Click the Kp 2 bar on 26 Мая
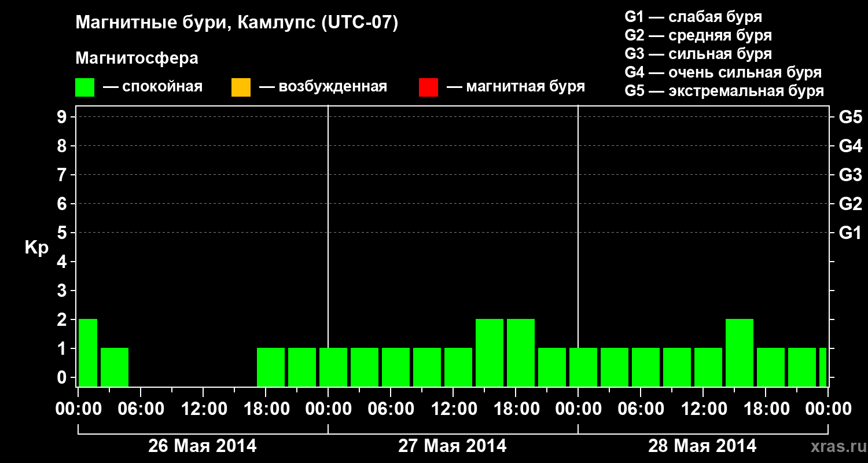Screen dimensions: 868x463 pyautogui.click(x=88, y=352)
